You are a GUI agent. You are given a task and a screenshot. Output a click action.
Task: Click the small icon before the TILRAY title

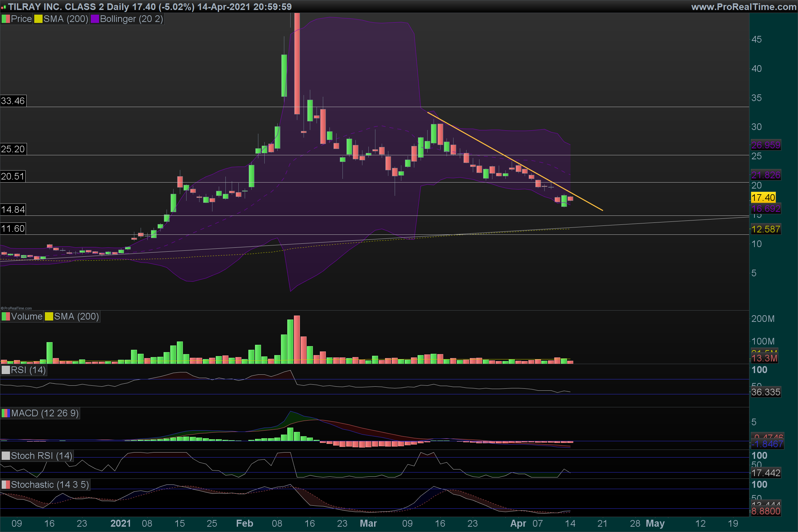4,7
